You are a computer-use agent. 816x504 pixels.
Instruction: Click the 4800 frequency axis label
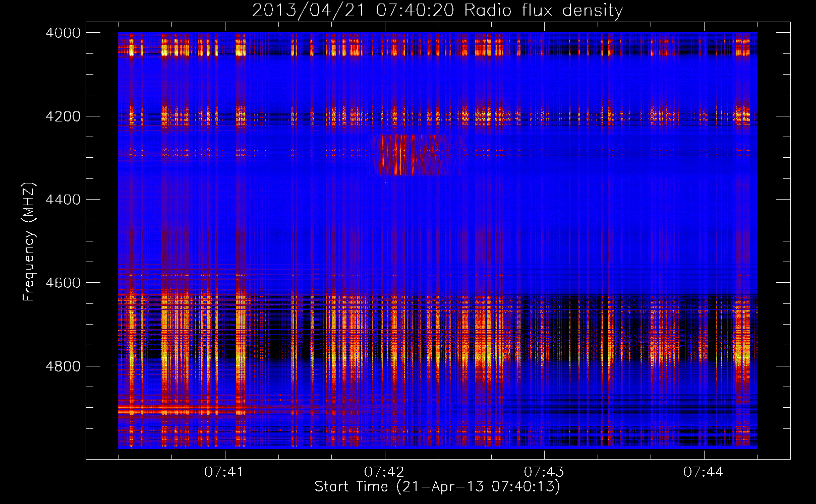pyautogui.click(x=63, y=366)
